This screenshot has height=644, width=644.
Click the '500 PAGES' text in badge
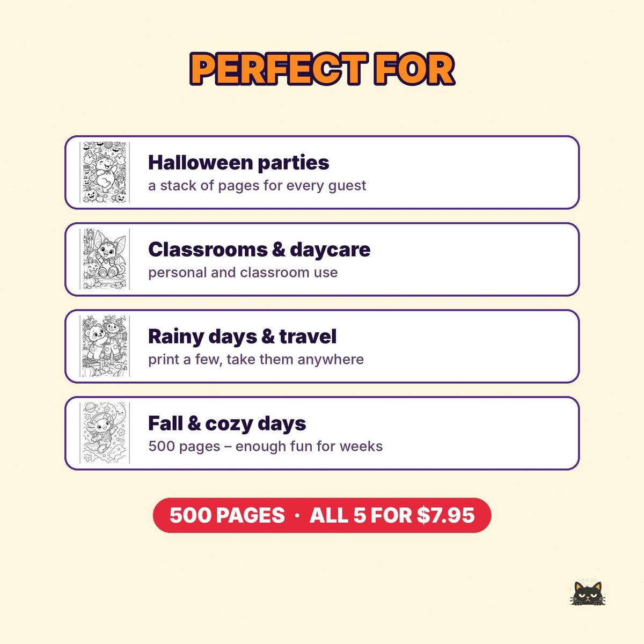(x=227, y=515)
